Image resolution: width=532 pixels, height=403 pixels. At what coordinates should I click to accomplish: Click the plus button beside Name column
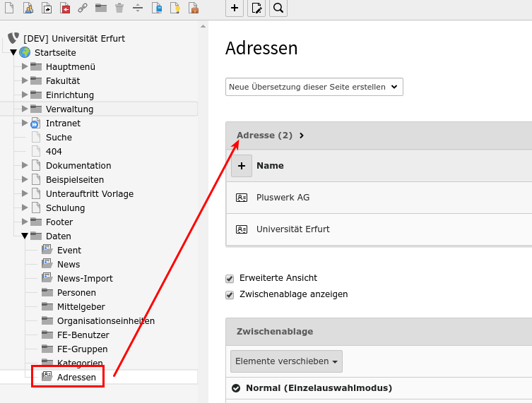242,166
